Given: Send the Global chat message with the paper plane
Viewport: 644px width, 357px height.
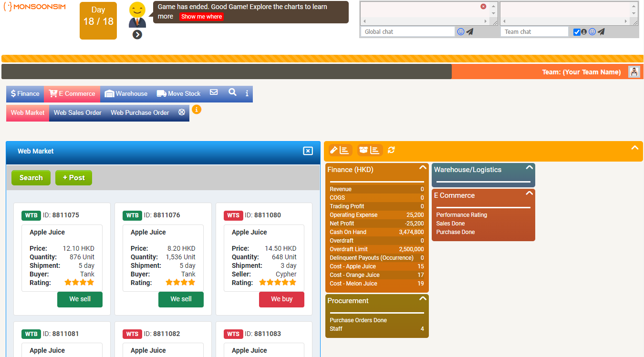Looking at the screenshot, I should point(470,32).
